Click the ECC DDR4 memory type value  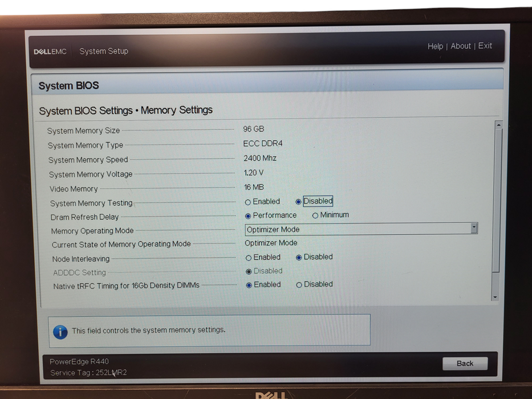[263, 144]
